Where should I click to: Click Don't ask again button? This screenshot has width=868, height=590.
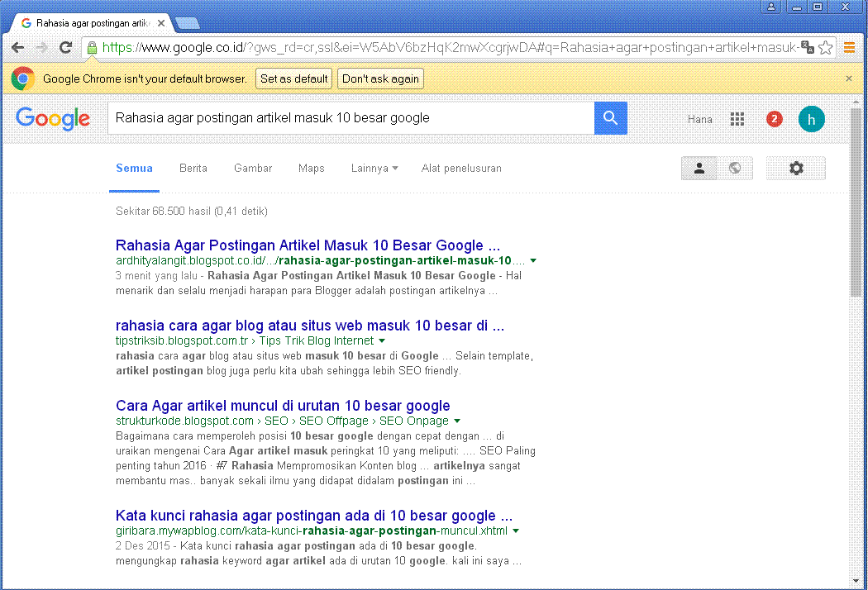[380, 79]
